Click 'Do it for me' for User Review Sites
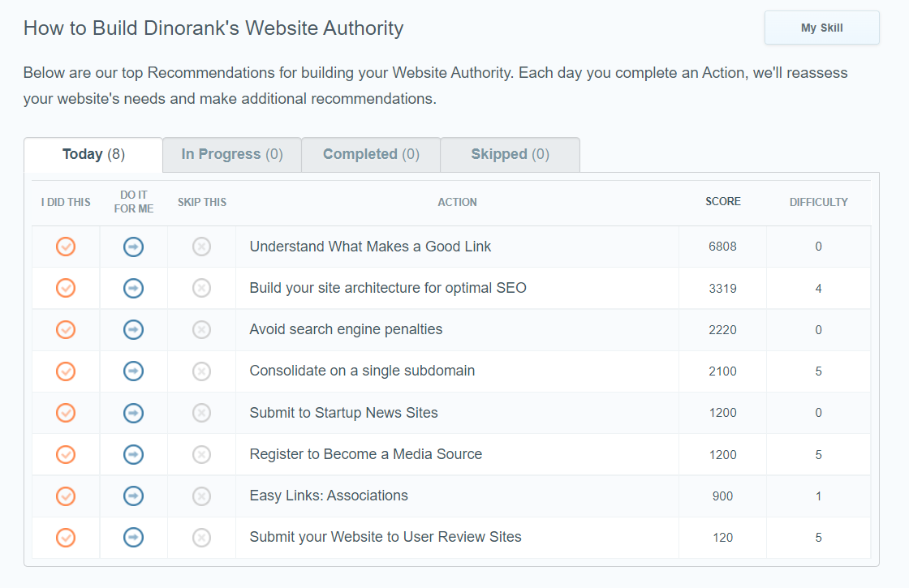909x588 pixels. coord(133,538)
